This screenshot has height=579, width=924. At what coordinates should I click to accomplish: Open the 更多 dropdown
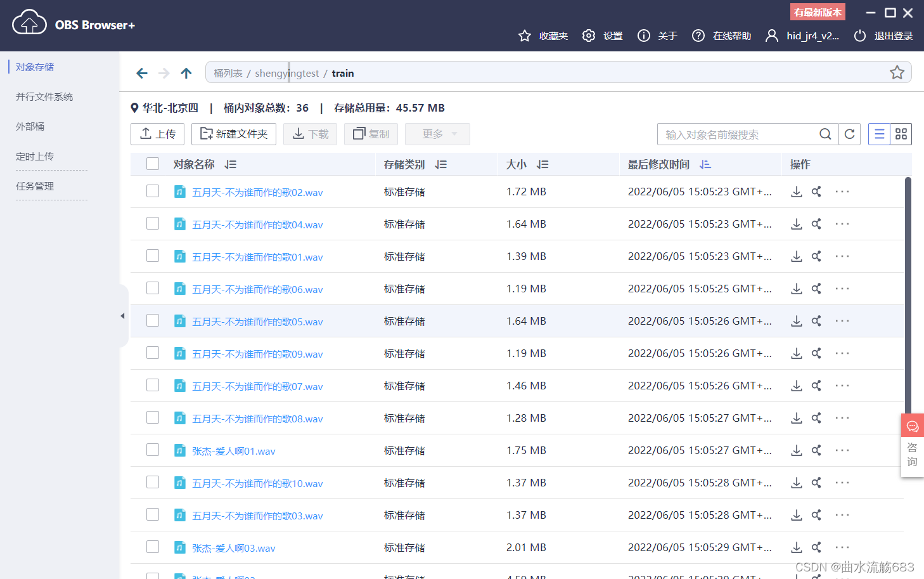[x=437, y=134]
